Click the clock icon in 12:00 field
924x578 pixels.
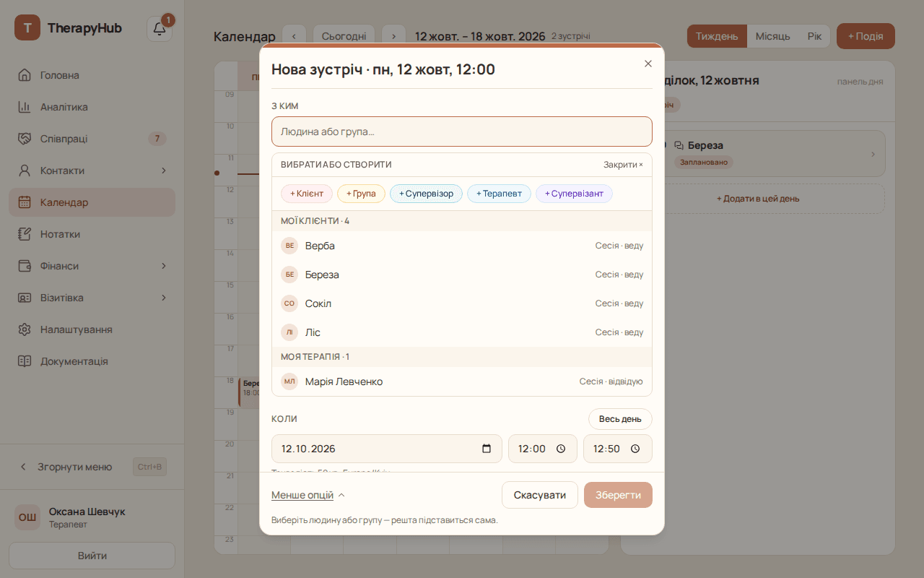coord(561,449)
